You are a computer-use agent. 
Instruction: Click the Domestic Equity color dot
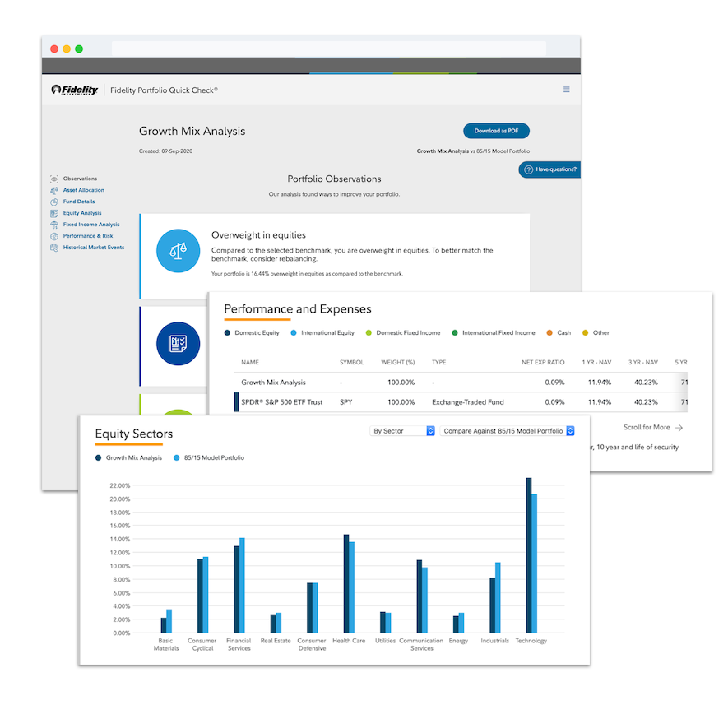(228, 333)
